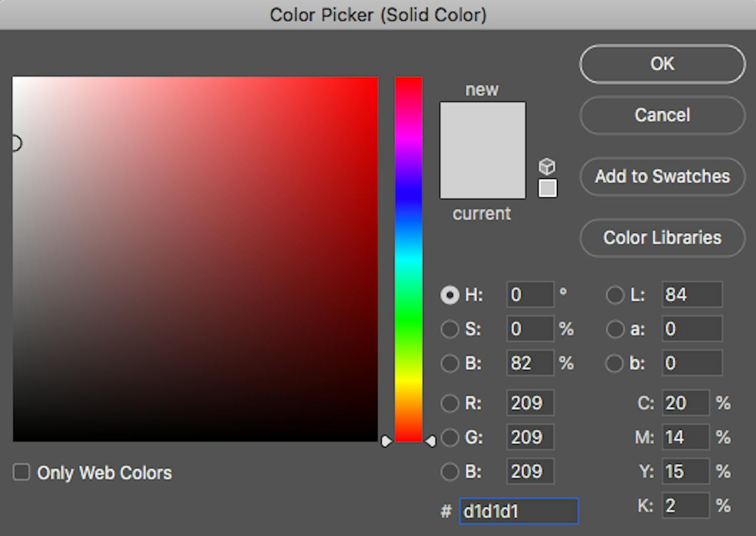This screenshot has height=536, width=756.
Task: Enable the Only Web Colors checkbox
Action: [21, 473]
